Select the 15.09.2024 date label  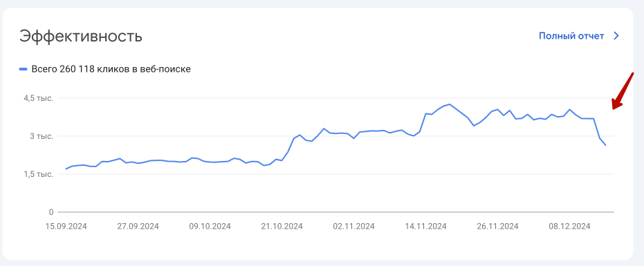tap(66, 226)
